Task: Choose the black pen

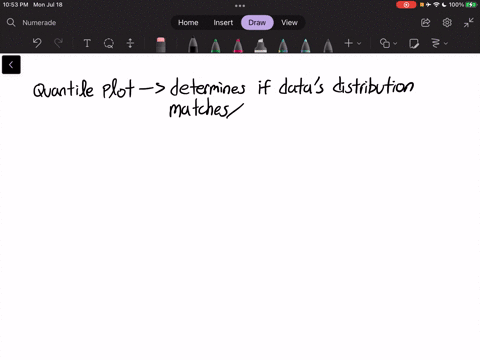Action: point(193,45)
